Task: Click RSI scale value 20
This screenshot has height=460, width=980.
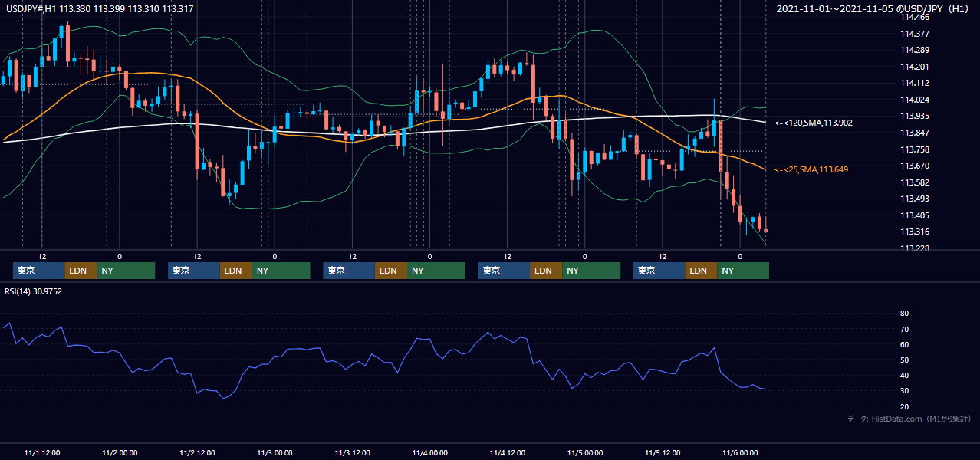Action: coord(904,406)
